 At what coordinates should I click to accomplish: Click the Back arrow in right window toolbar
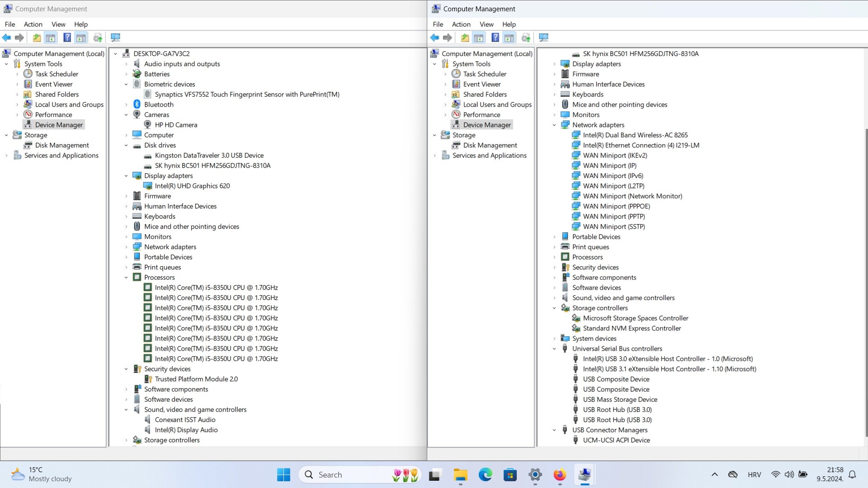tap(434, 38)
